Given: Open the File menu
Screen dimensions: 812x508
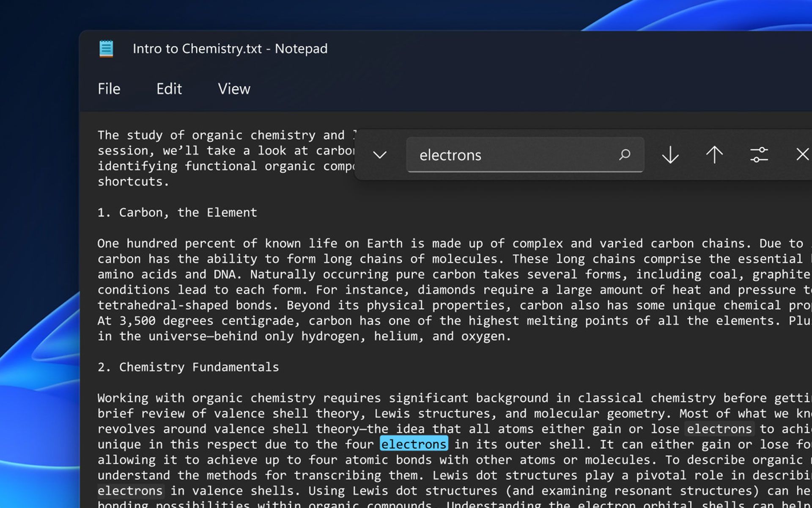Looking at the screenshot, I should (109, 89).
